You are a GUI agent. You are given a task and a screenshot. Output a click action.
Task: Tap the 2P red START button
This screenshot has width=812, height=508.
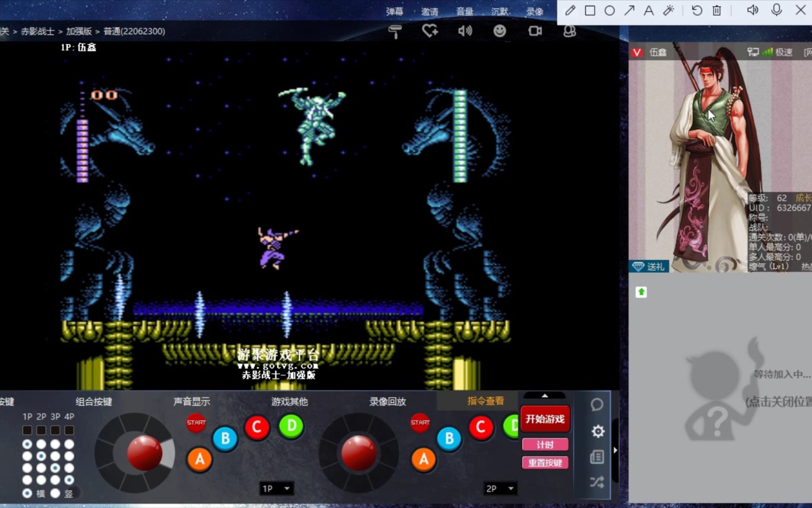pyautogui.click(x=420, y=422)
